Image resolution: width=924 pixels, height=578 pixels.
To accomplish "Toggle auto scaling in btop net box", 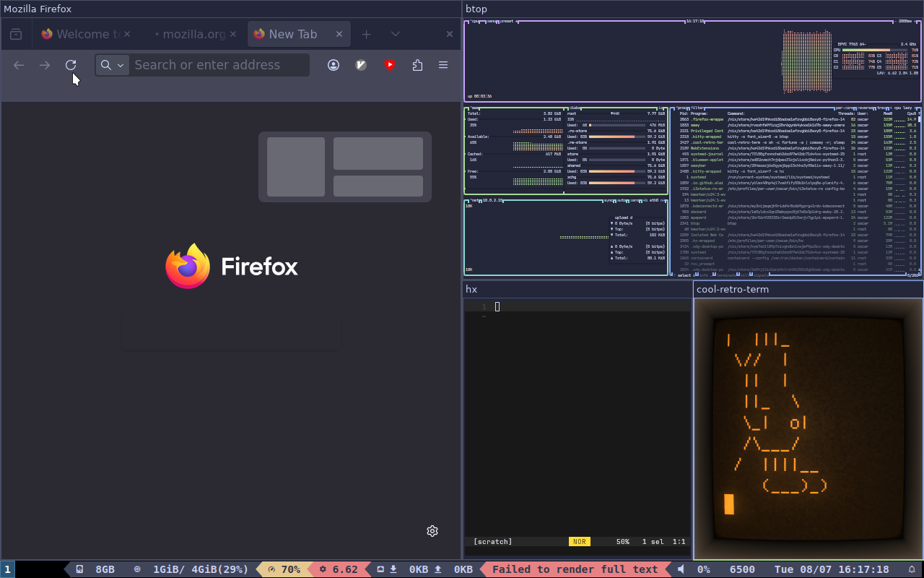I will pos(622,200).
